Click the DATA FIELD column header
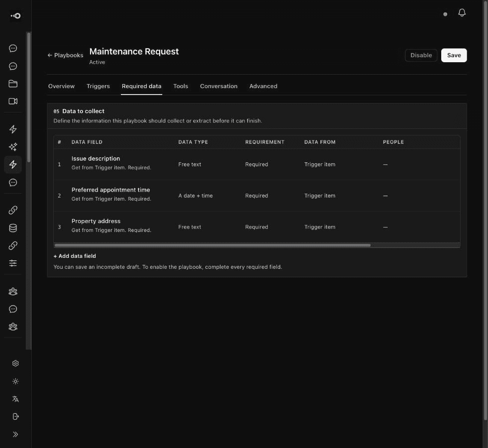This screenshot has width=488, height=448. pos(87,142)
